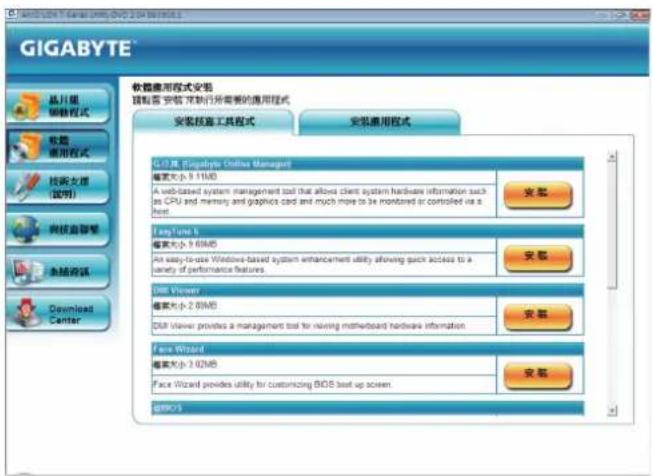
Task: Click the 9.69MB file size row
Action: (x=324, y=245)
